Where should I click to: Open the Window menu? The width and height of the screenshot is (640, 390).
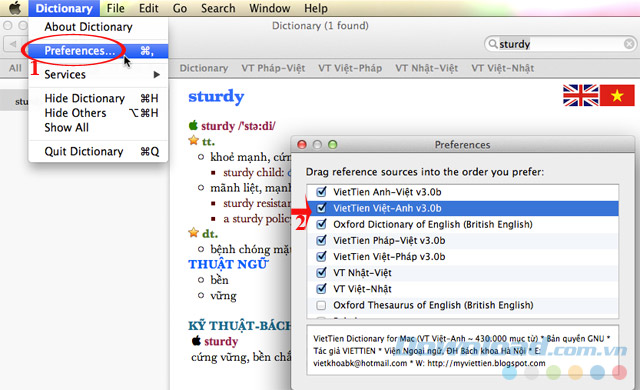(x=269, y=8)
